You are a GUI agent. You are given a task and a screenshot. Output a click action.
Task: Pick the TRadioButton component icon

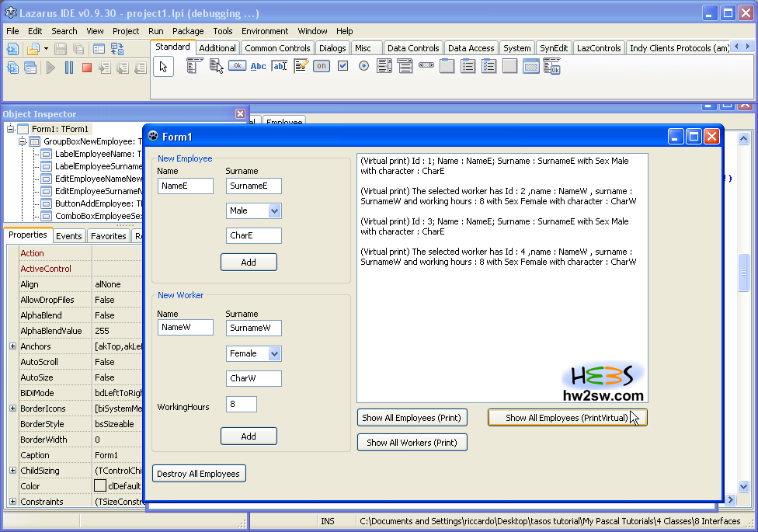[364, 66]
